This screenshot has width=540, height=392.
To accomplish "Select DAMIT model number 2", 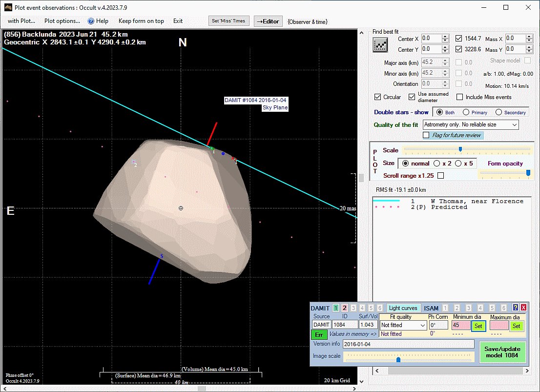I will 344,308.
